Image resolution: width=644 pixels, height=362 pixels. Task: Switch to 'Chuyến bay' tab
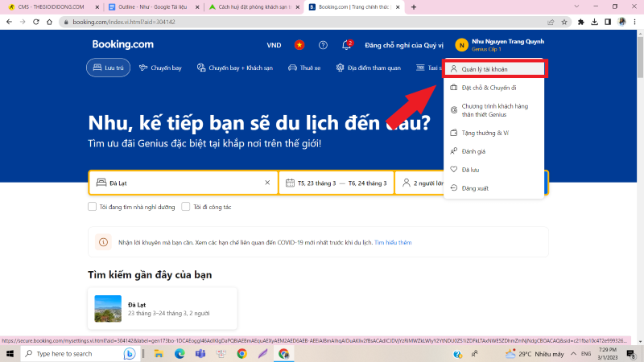[159, 68]
